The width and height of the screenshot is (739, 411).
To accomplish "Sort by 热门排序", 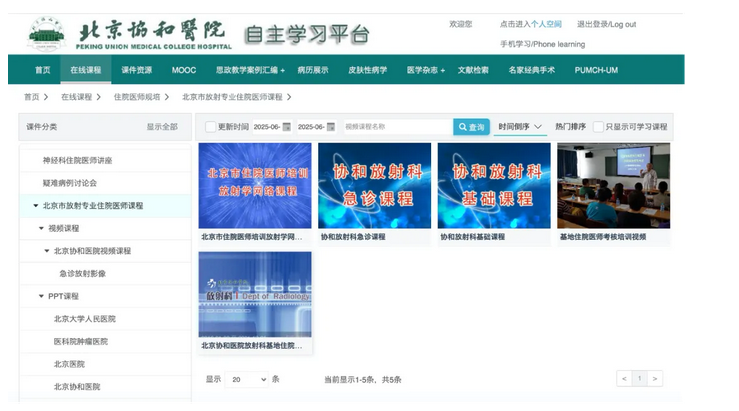I will 570,127.
